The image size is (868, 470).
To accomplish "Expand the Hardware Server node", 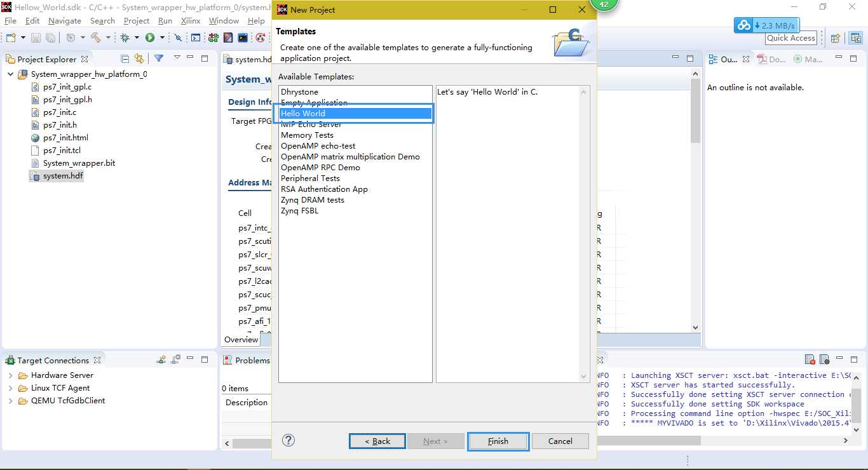I will tap(10, 375).
